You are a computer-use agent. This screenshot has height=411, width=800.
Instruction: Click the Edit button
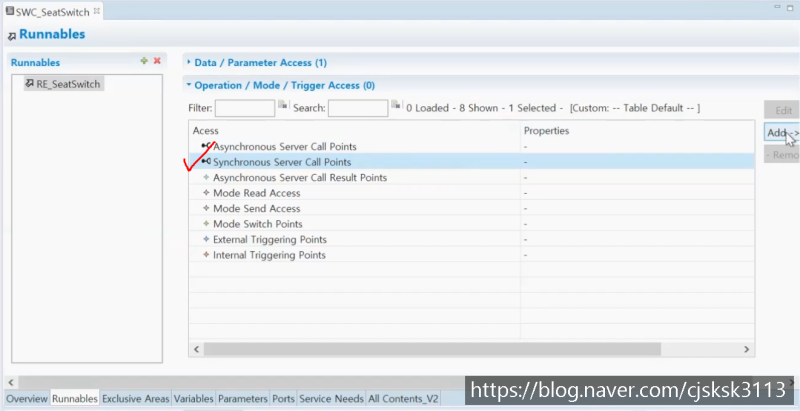[x=782, y=110]
